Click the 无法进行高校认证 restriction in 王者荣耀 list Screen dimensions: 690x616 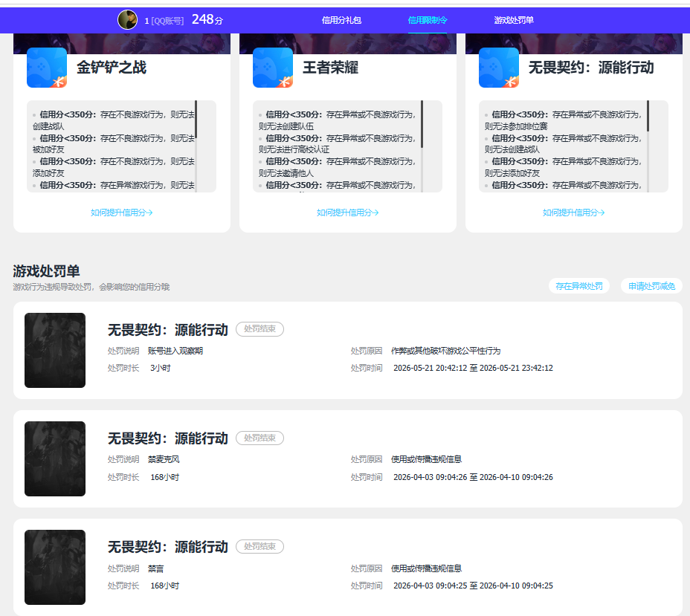coord(337,143)
